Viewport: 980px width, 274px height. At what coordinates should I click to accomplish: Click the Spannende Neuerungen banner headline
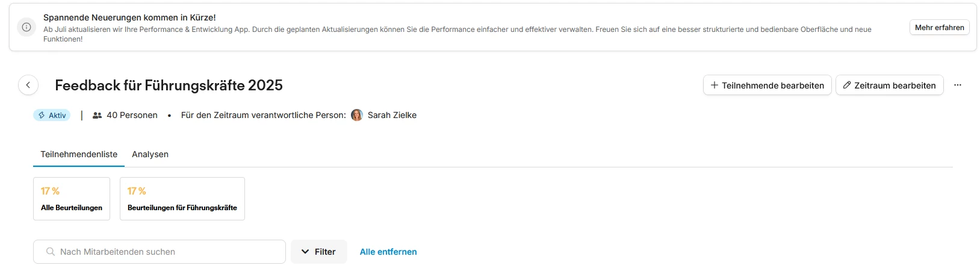129,17
